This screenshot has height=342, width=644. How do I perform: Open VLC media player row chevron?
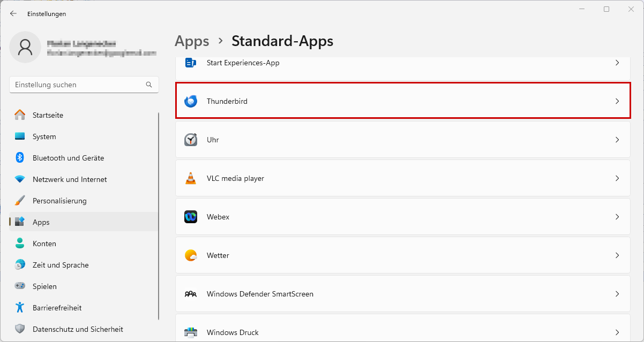[617, 178]
